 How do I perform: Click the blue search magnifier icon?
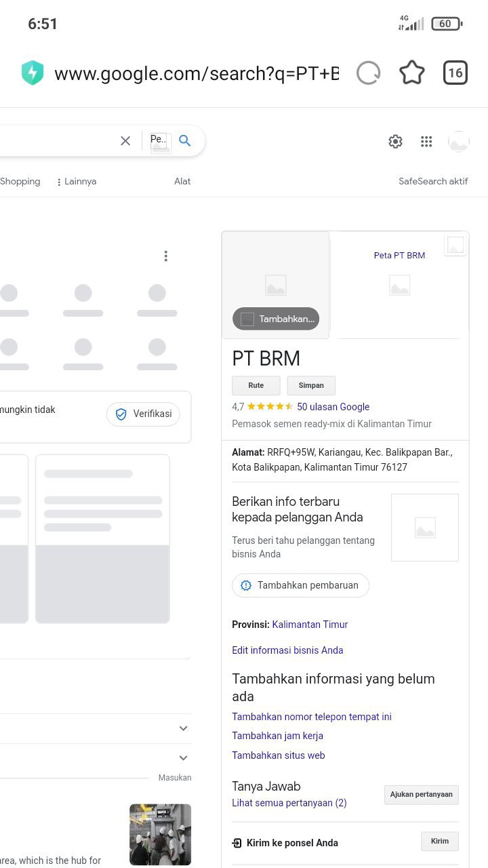pyautogui.click(x=185, y=141)
